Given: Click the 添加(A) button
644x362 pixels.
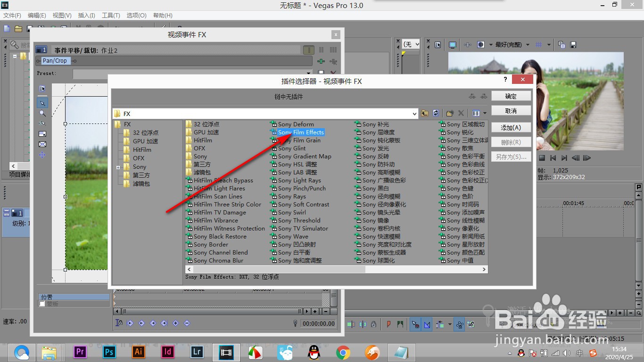Looking at the screenshot, I should pyautogui.click(x=511, y=128).
